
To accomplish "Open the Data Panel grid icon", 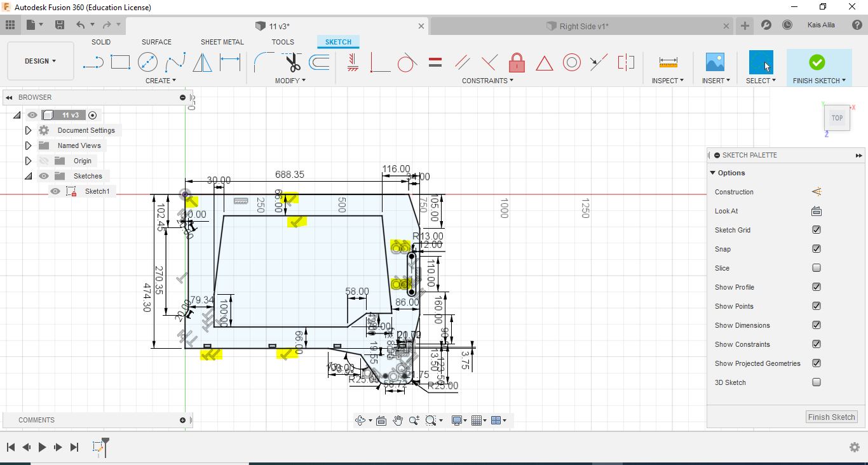I will 10,25.
